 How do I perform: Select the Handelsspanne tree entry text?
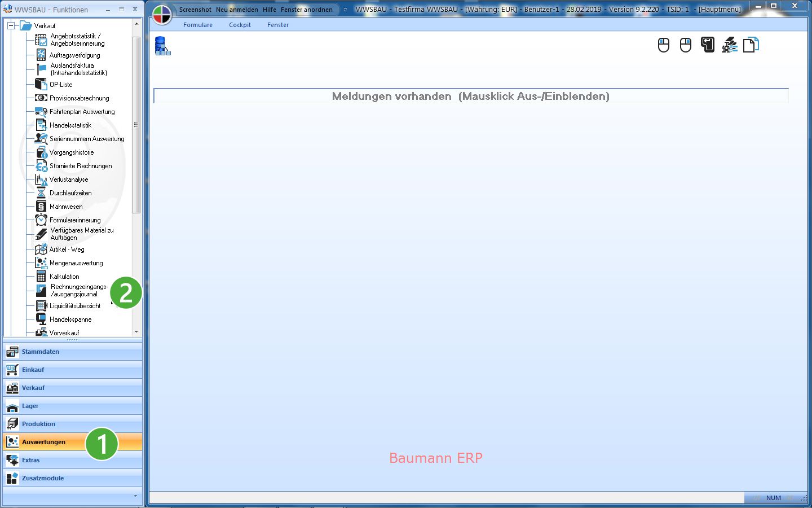[x=70, y=319]
